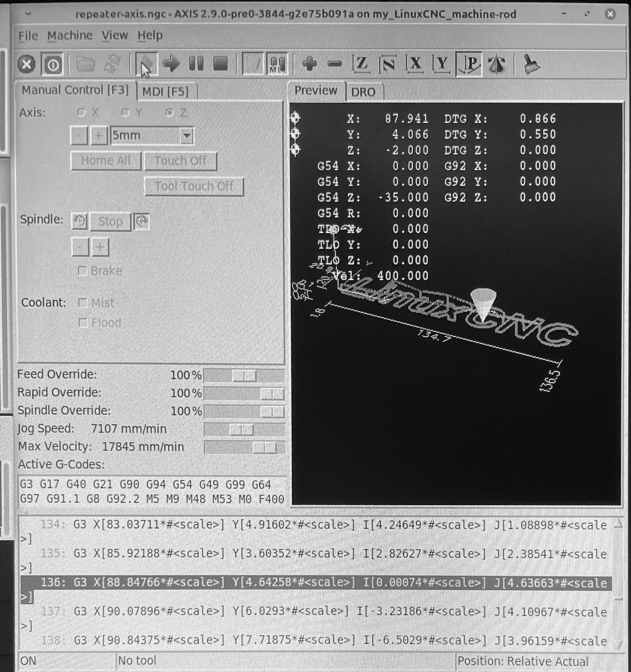
Task: Adjust the Max Velocity slider
Action: coord(244,448)
